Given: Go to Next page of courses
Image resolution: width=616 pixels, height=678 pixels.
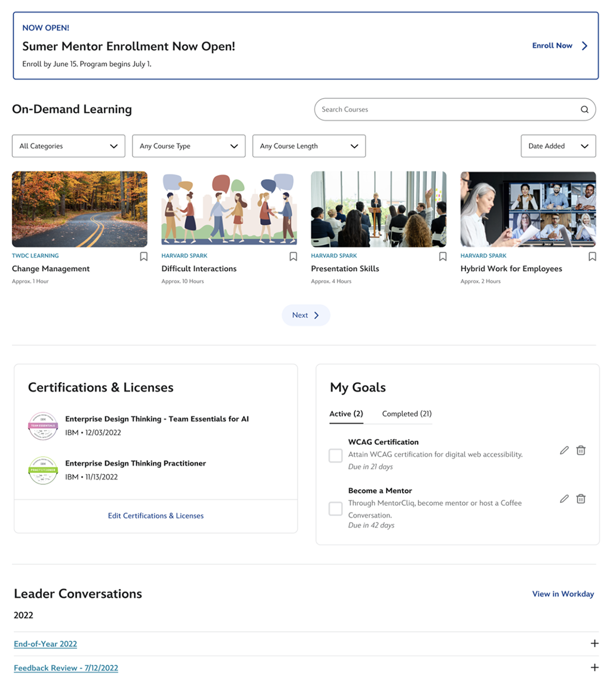Looking at the screenshot, I should pos(306,315).
